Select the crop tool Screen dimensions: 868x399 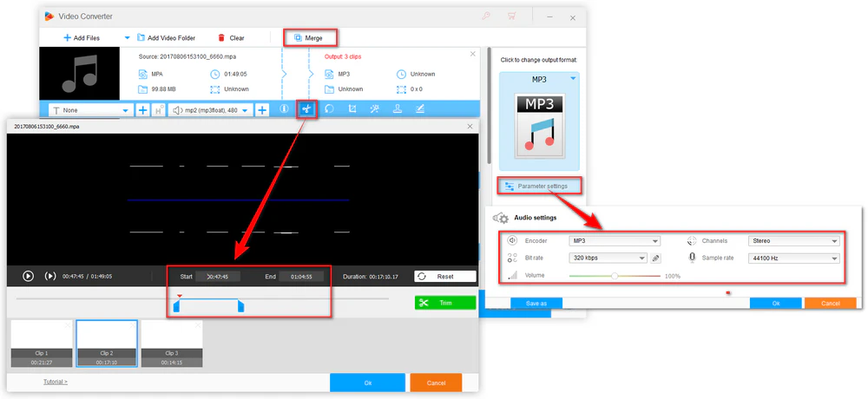pos(352,109)
